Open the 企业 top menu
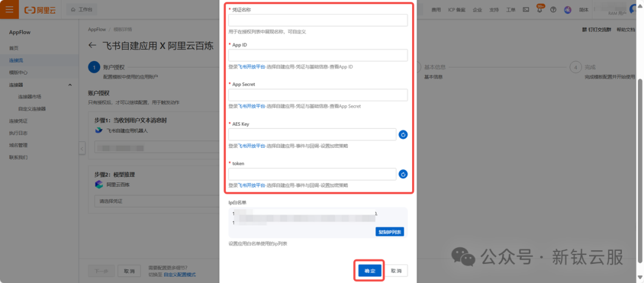This screenshot has height=283, width=644. point(477,10)
